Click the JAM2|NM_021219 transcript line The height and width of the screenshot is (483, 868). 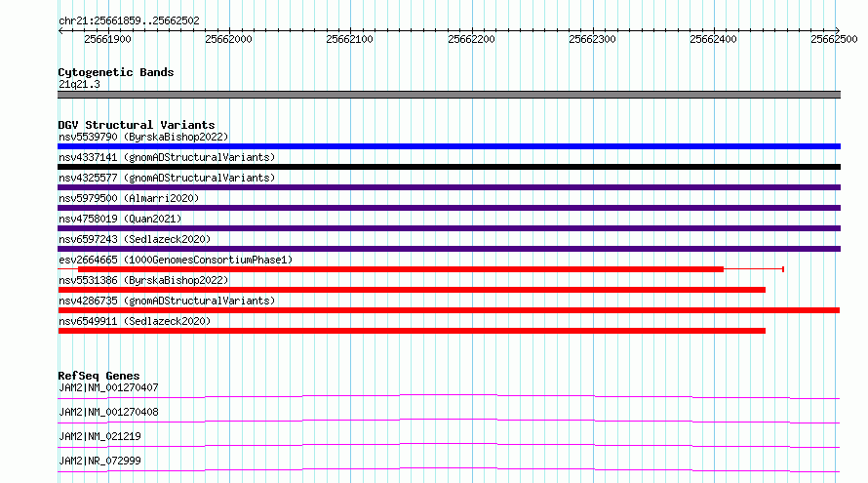449,445
